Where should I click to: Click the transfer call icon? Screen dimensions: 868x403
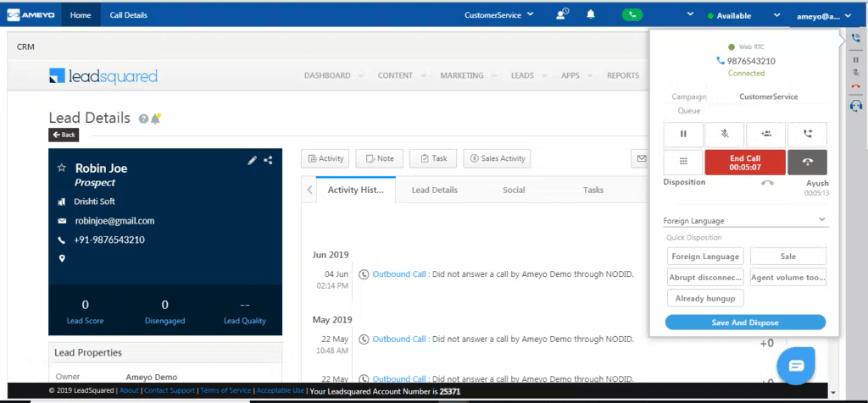(807, 134)
